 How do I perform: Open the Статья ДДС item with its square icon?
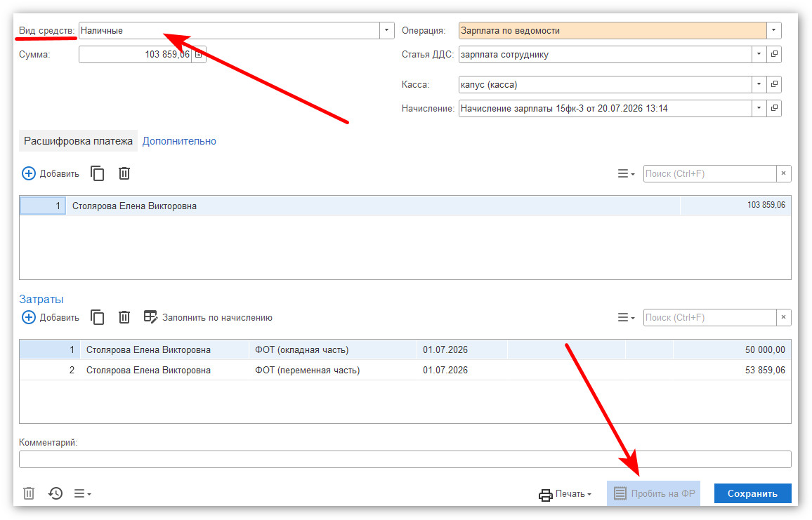[774, 54]
